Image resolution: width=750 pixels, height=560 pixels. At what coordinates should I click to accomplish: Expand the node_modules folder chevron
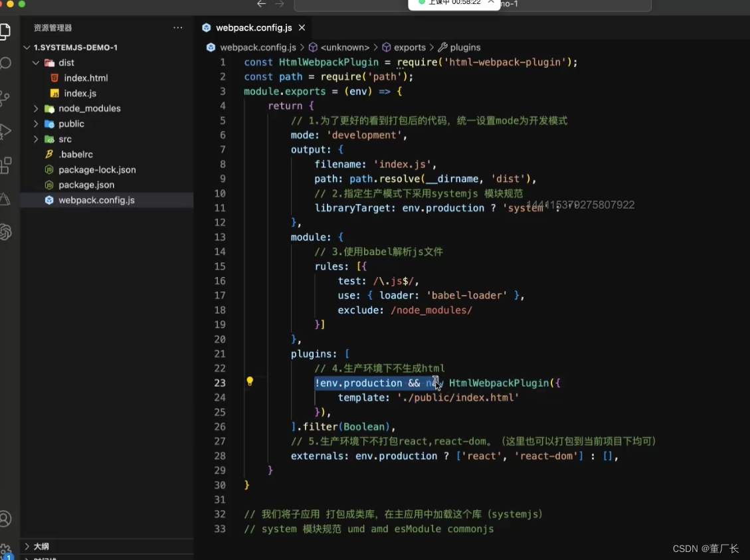(x=36, y=108)
